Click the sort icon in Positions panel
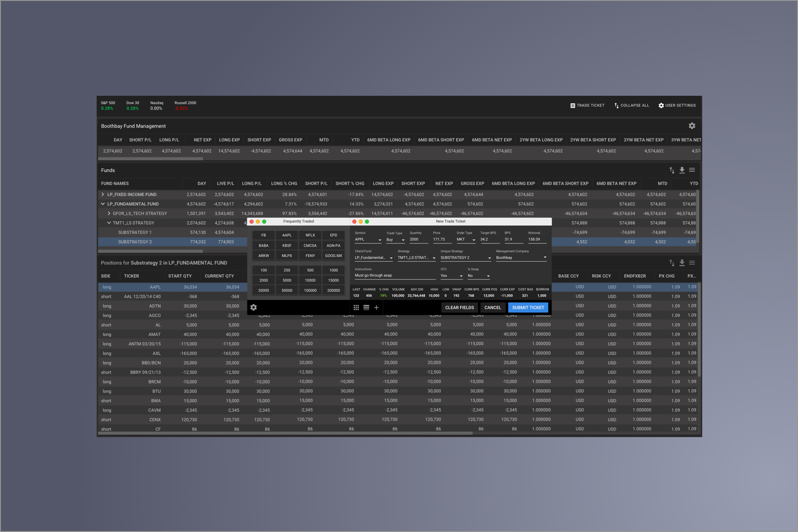Screen dimensions: 798x532 (672, 263)
